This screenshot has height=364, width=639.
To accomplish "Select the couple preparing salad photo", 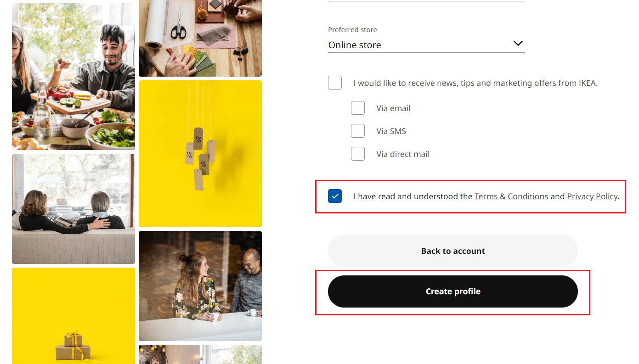I will (73, 76).
